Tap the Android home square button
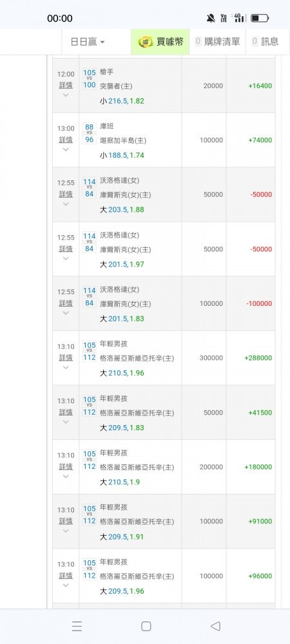The image size is (290, 644). [146, 626]
